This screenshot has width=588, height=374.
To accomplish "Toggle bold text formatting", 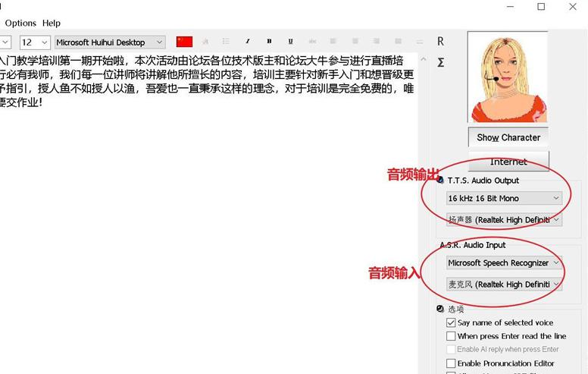I will pos(269,42).
